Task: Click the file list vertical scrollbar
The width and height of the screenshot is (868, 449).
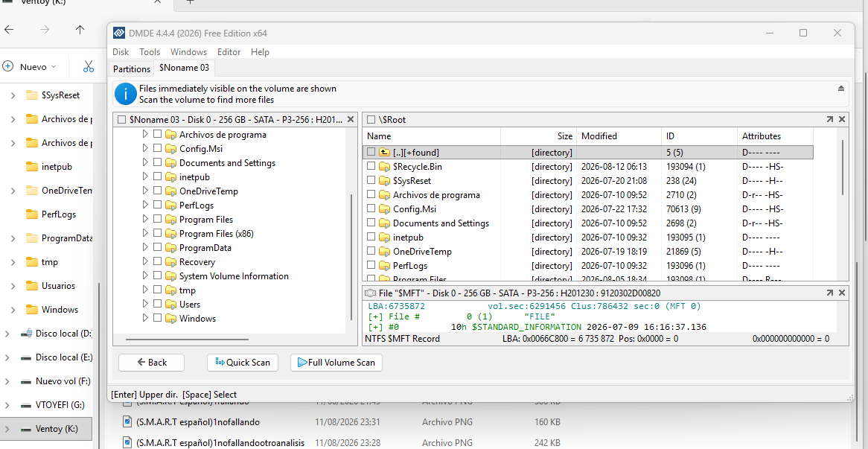Action: click(x=843, y=168)
